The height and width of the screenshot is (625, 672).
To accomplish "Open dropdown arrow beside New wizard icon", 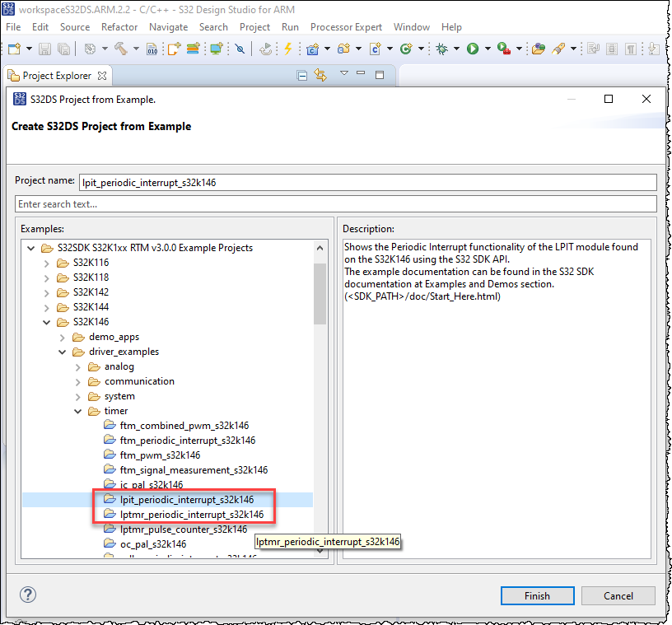I will point(29,49).
